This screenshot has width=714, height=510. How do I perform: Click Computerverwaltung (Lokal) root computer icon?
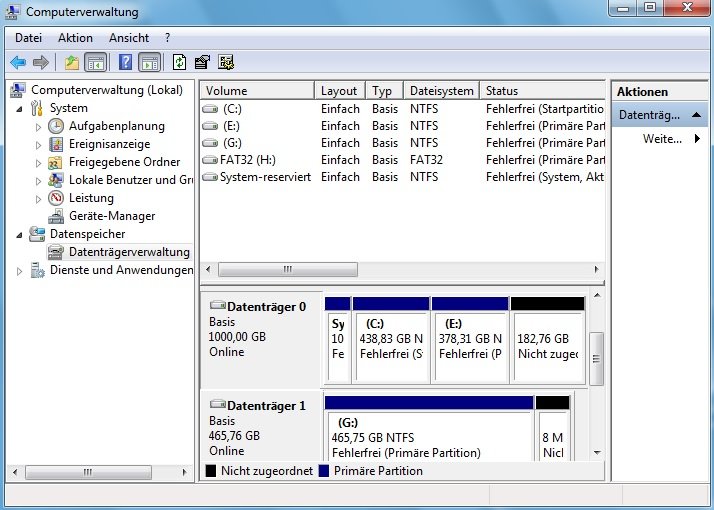(x=18, y=90)
